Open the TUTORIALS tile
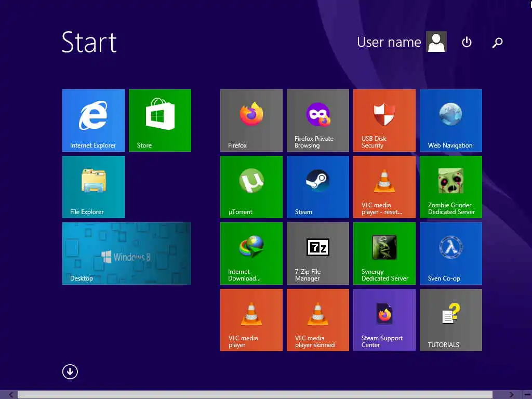This screenshot has width=532, height=399. click(450, 320)
